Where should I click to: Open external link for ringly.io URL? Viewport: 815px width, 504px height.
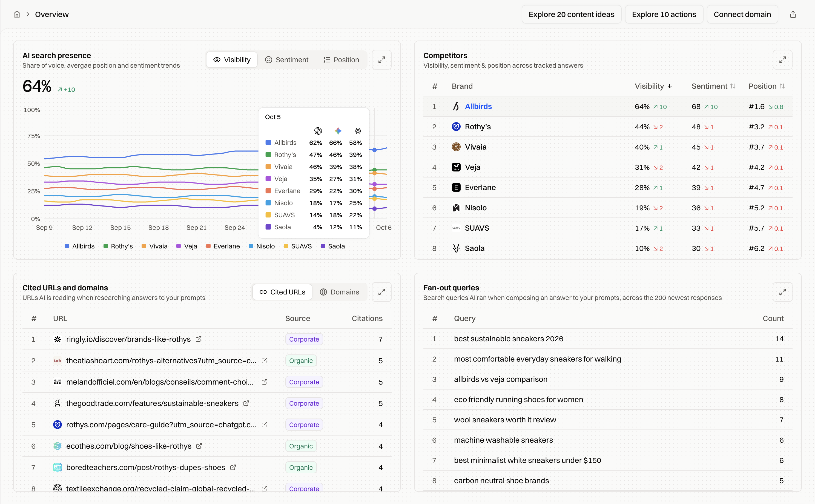click(x=198, y=339)
